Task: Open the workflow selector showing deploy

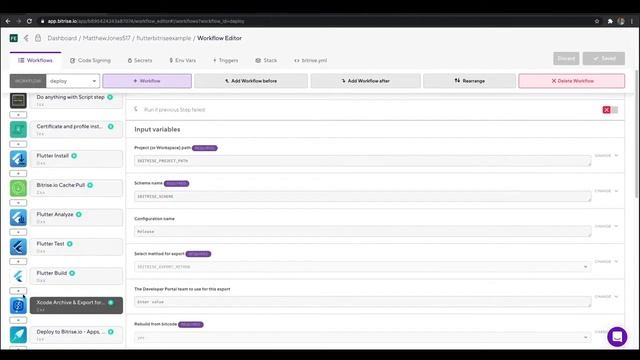Action: click(x=73, y=81)
